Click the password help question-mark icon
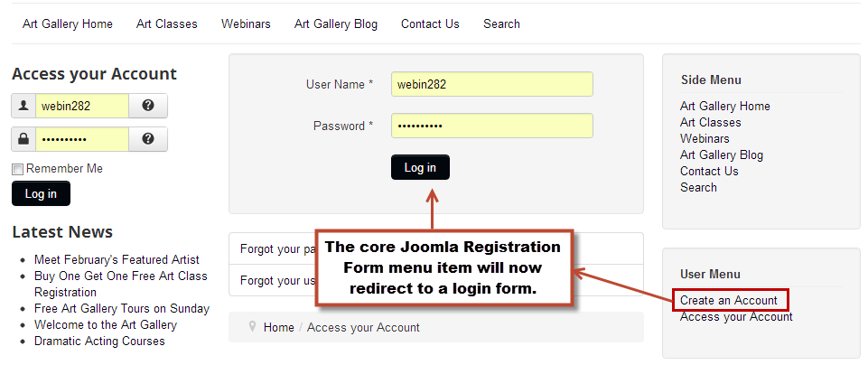This screenshot has height=365, width=868. pyautogui.click(x=148, y=138)
